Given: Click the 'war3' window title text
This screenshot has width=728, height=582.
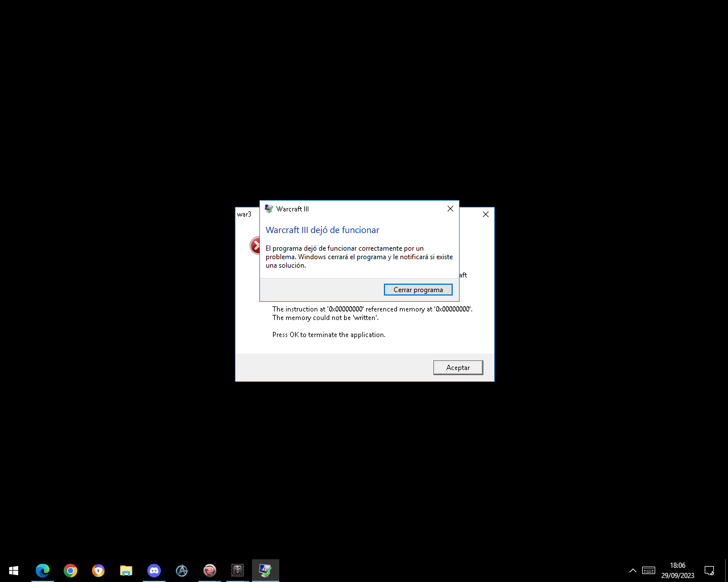Looking at the screenshot, I should click(x=244, y=214).
